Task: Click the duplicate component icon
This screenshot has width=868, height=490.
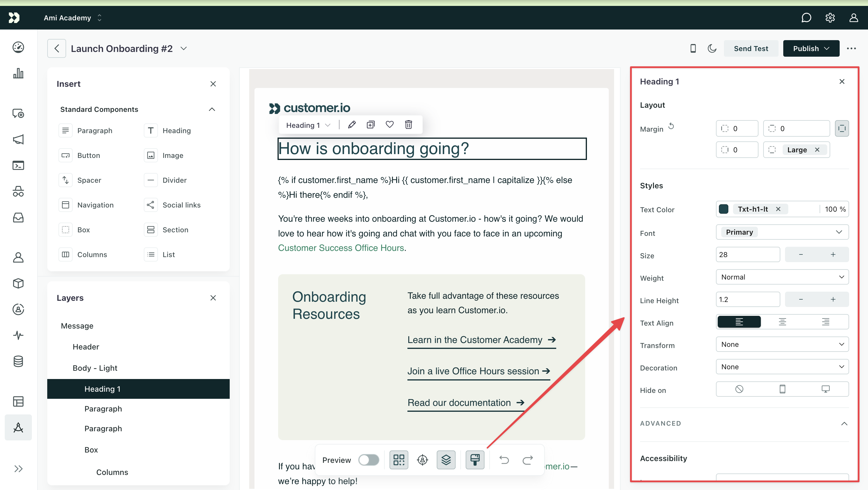Action: point(370,125)
